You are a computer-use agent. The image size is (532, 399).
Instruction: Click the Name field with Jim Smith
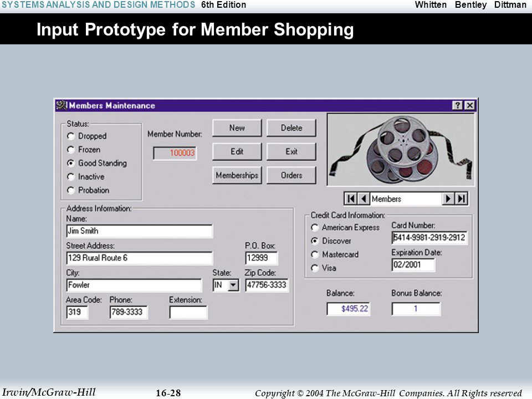click(x=140, y=231)
